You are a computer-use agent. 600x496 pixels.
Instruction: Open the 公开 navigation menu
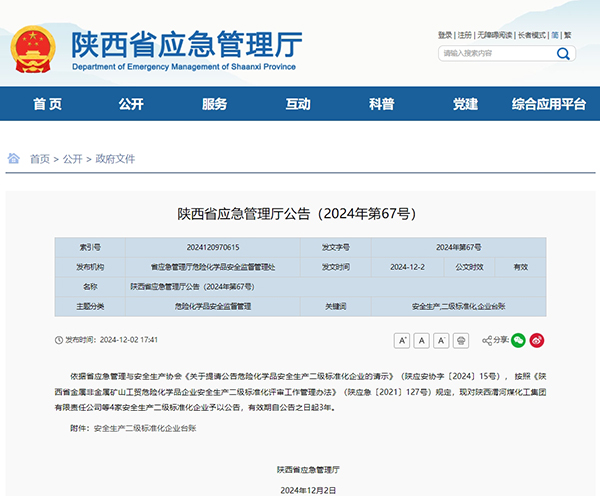click(131, 105)
